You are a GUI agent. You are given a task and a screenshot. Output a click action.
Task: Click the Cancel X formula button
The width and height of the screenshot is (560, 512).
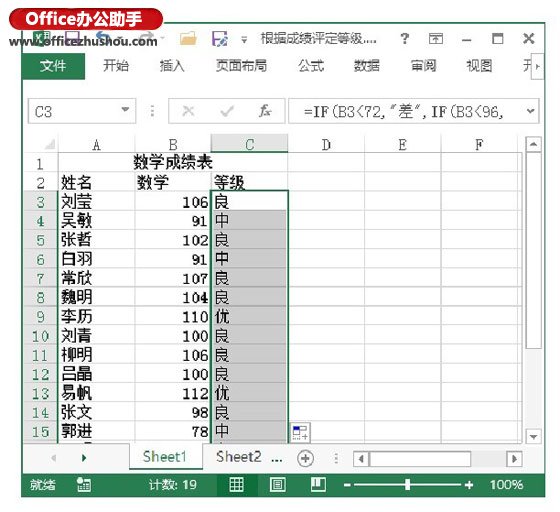tap(188, 111)
